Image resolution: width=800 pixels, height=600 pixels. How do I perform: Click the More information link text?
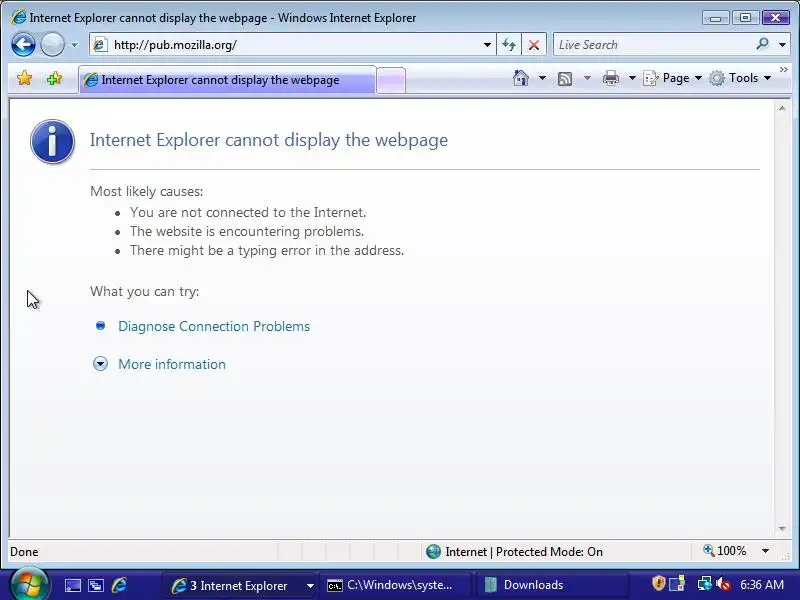172,364
